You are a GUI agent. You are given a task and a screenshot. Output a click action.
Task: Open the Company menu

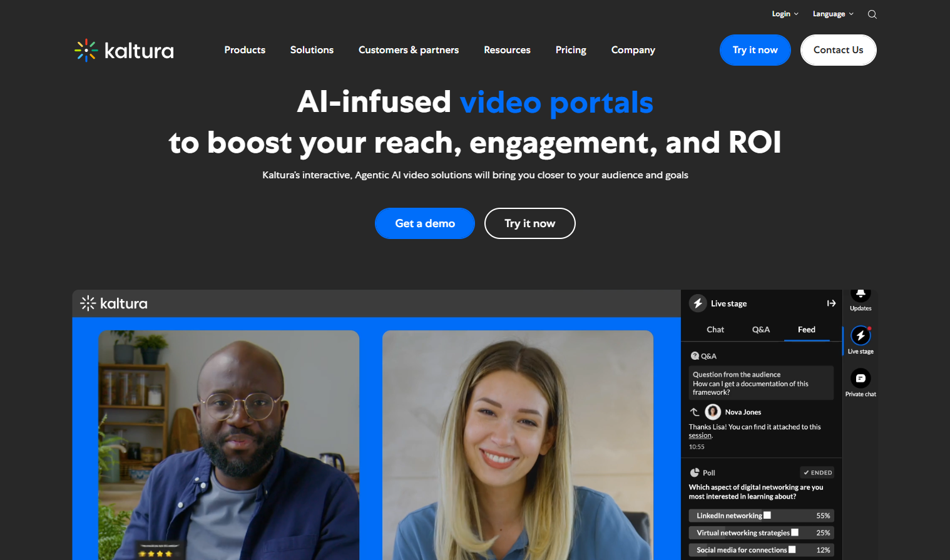[633, 50]
